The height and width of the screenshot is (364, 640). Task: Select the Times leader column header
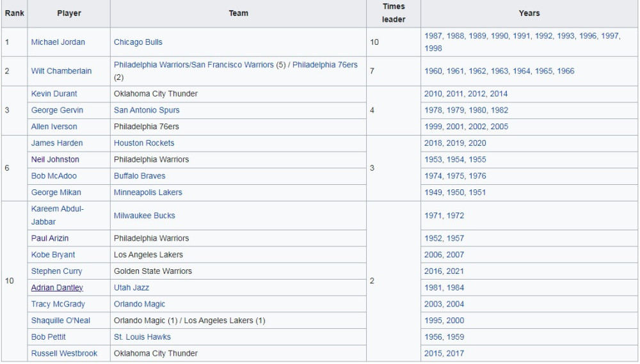coord(393,13)
